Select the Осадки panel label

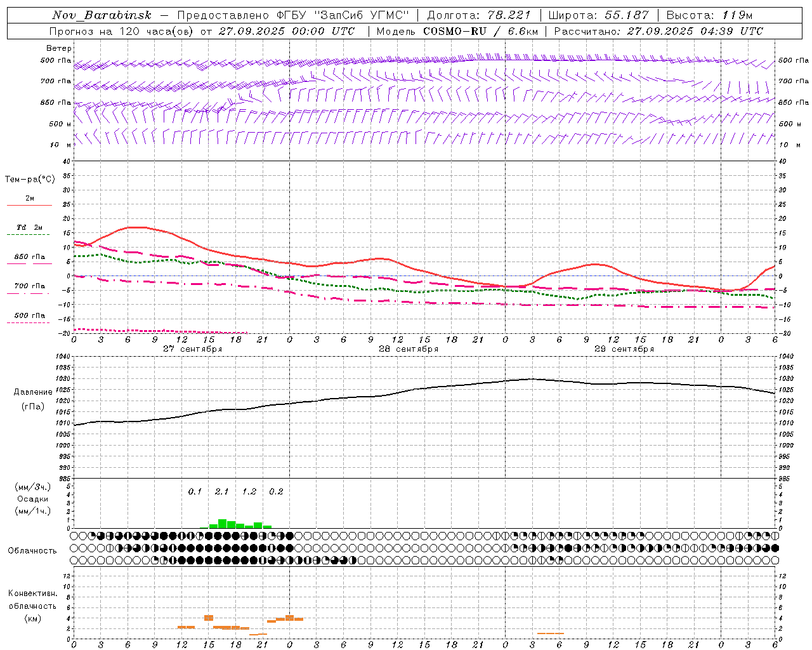click(32, 499)
